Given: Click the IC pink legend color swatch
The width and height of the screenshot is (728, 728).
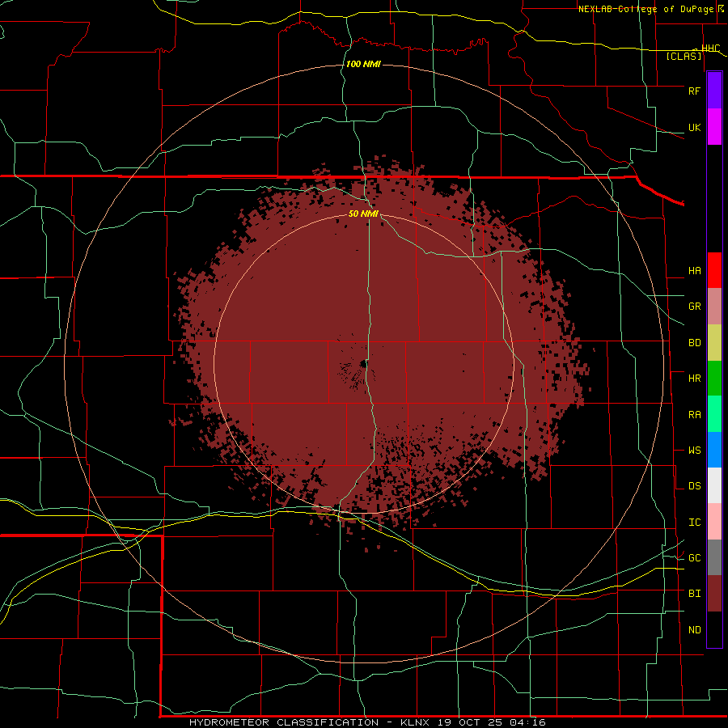Looking at the screenshot, I should 714,522.
